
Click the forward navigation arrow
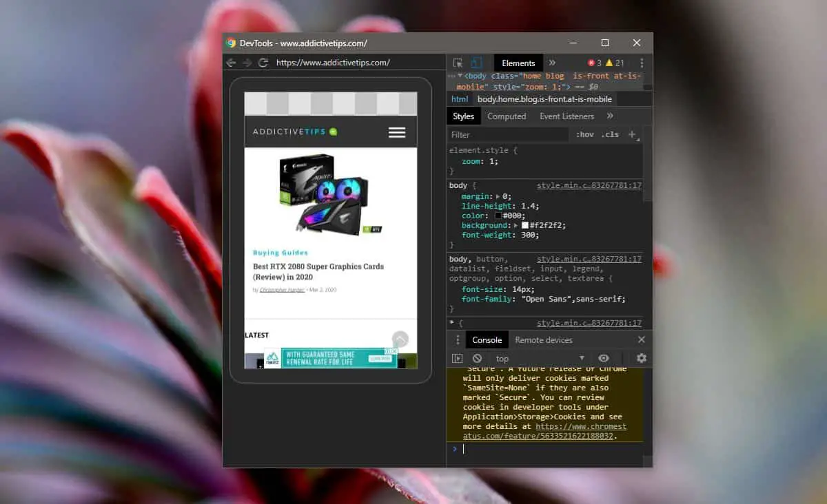[x=247, y=63]
